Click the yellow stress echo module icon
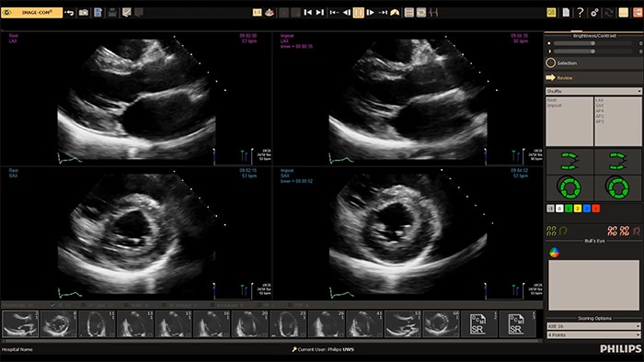This screenshot has height=362, width=644. tap(552, 13)
